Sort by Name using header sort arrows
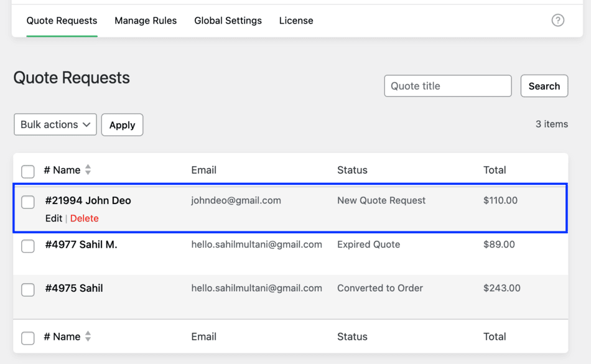 88,170
